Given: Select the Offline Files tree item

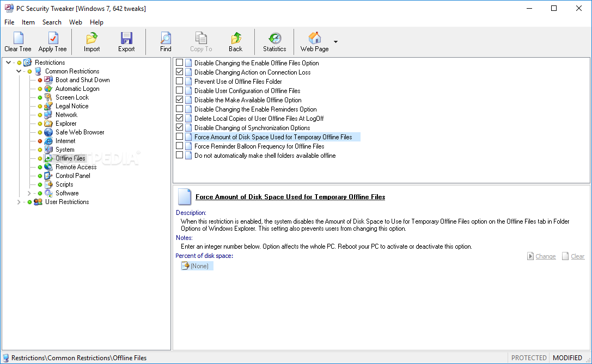Looking at the screenshot, I should [70, 158].
